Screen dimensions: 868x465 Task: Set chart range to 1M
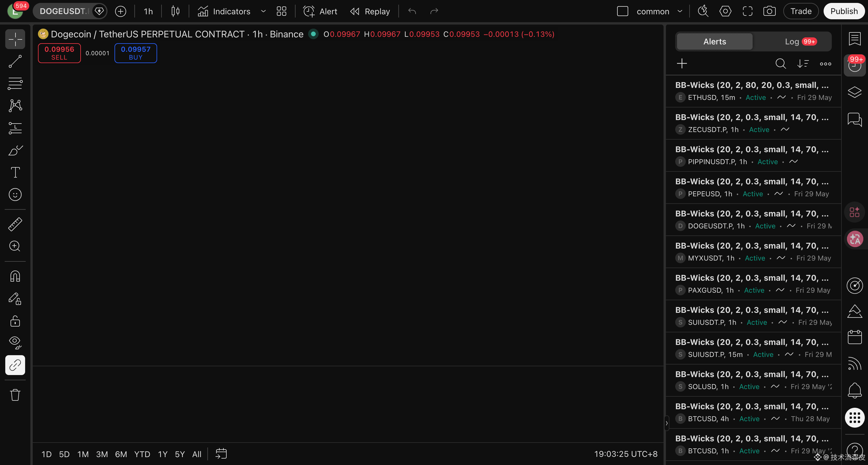point(83,454)
